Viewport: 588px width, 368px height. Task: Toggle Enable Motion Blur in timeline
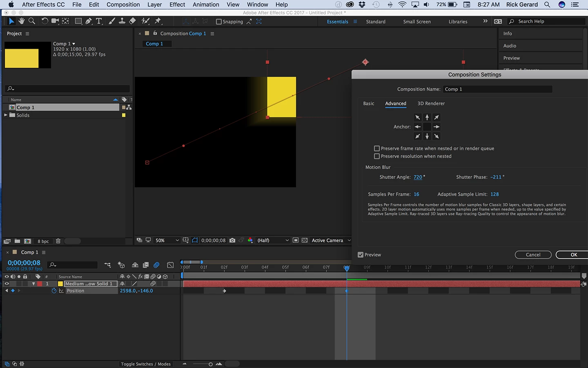[x=156, y=265]
